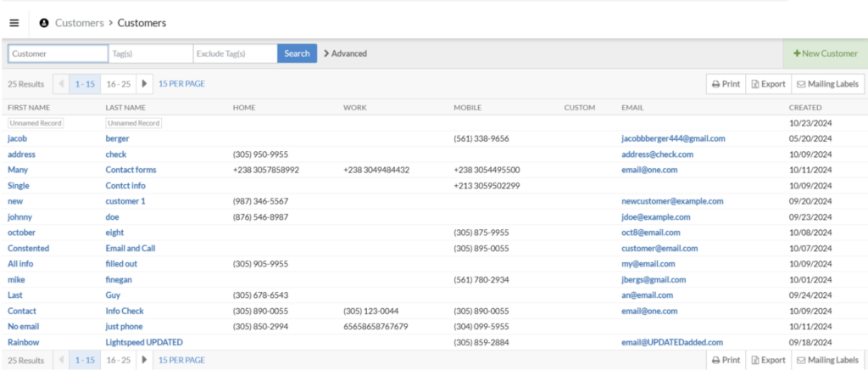Viewport: 868px width, 376px height.
Task: Sort by HOME column header
Action: pyautogui.click(x=244, y=108)
